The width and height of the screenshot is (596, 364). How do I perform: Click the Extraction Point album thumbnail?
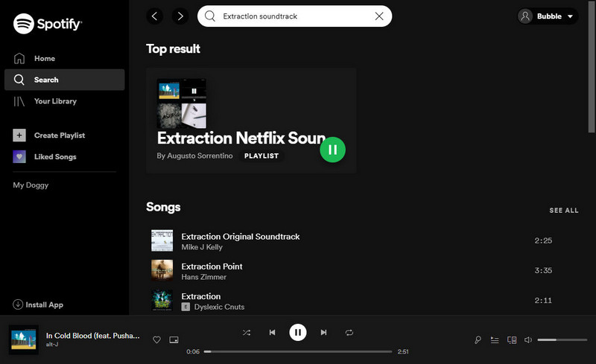tap(162, 270)
